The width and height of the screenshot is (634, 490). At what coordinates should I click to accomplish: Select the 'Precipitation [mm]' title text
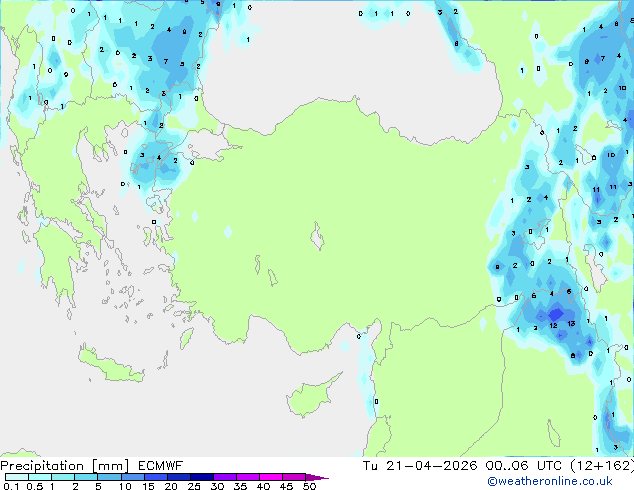click(65, 466)
